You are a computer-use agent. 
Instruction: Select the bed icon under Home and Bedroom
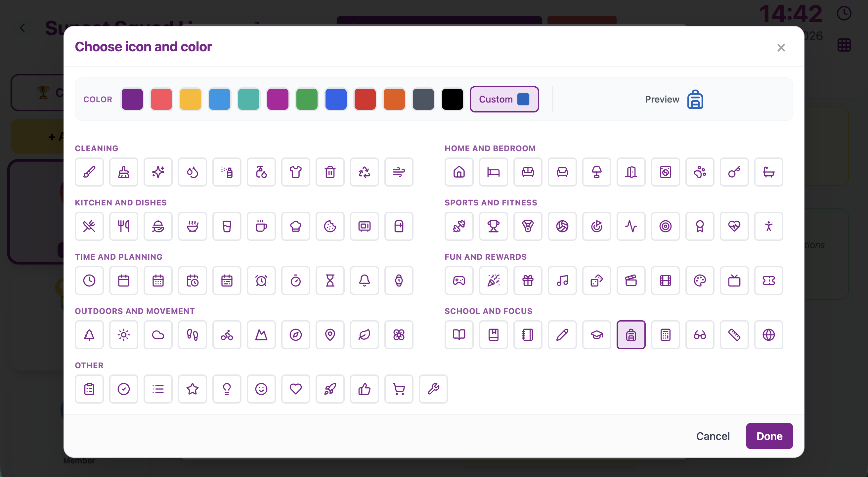click(x=493, y=172)
